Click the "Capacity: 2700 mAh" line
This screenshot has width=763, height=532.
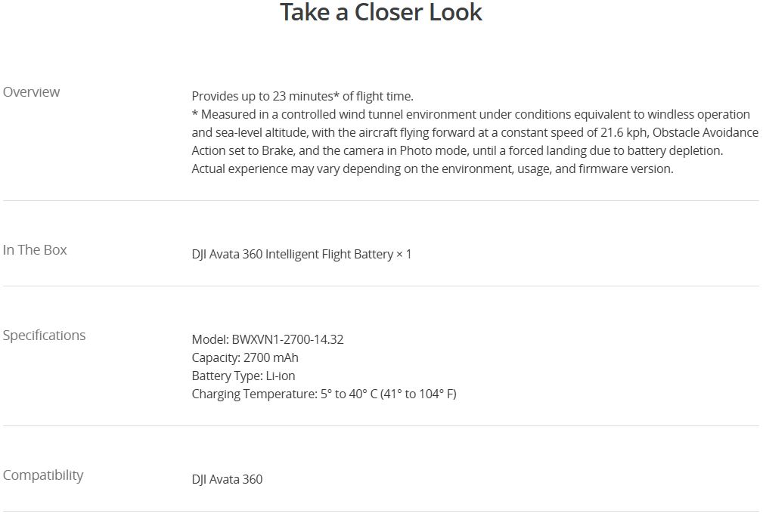pos(245,357)
